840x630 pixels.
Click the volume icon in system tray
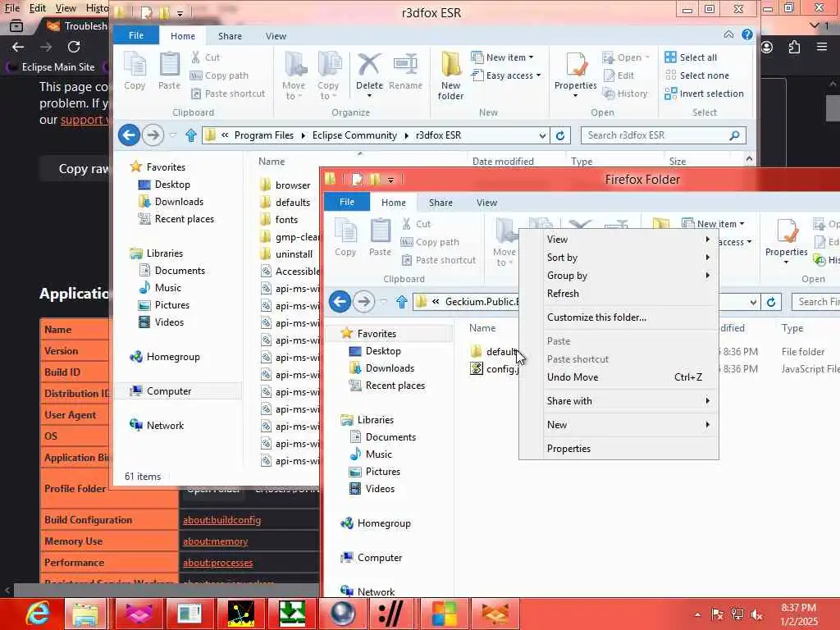(x=757, y=614)
